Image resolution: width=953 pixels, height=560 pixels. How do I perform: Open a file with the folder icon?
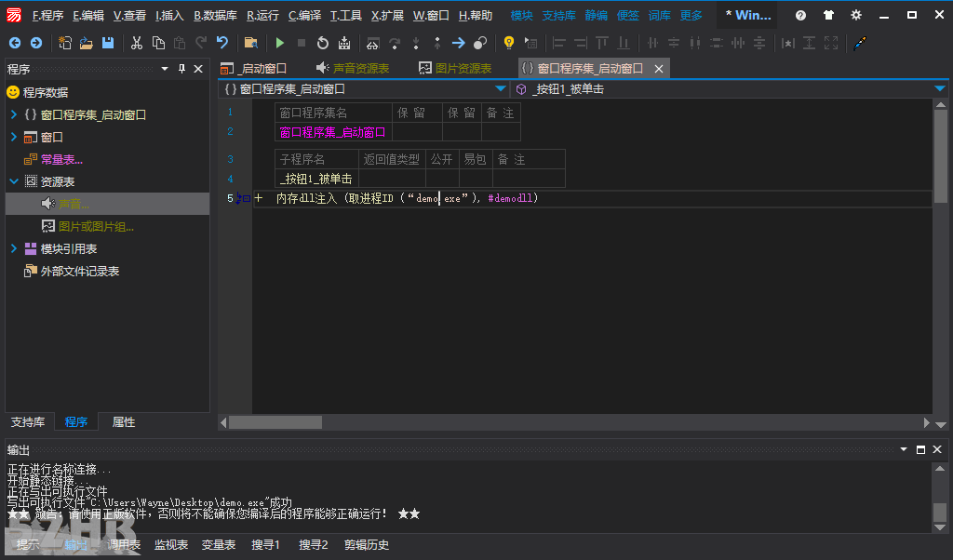(x=87, y=43)
